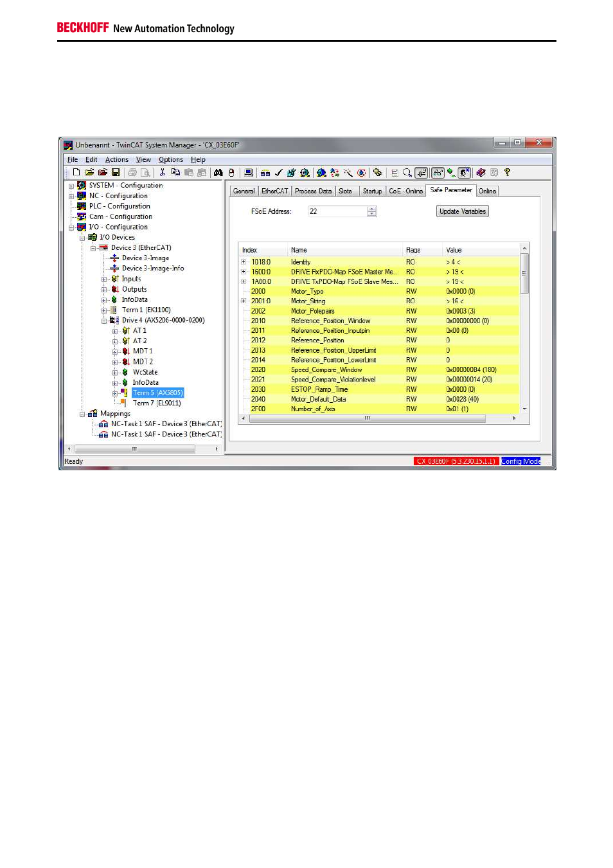Click the question mark Help icon
The height and width of the screenshot is (868, 613).
pyautogui.click(x=507, y=172)
